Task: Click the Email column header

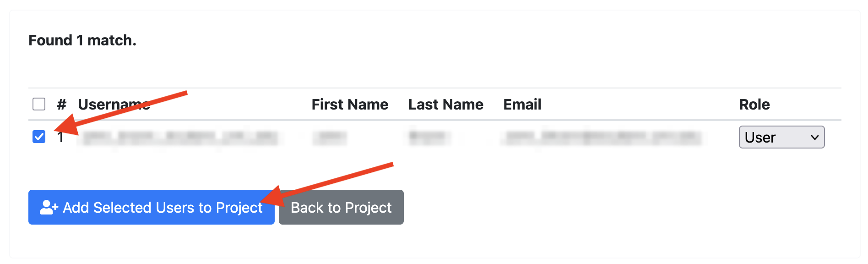Action: coord(522,104)
